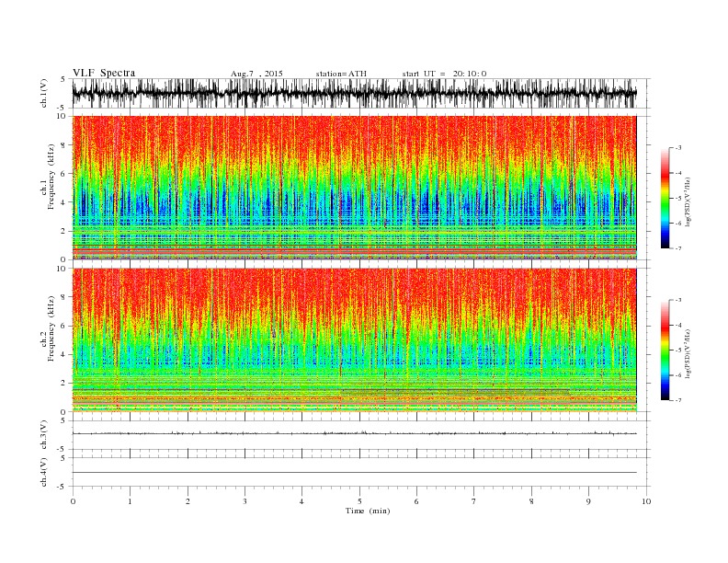Click the ch.2 color scale bar
Screen dimensions: 728x563
pyautogui.click(x=665, y=350)
